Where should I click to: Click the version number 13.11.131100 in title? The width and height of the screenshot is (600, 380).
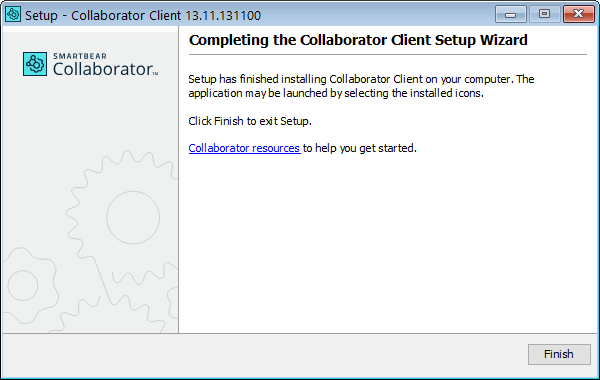pyautogui.click(x=223, y=15)
